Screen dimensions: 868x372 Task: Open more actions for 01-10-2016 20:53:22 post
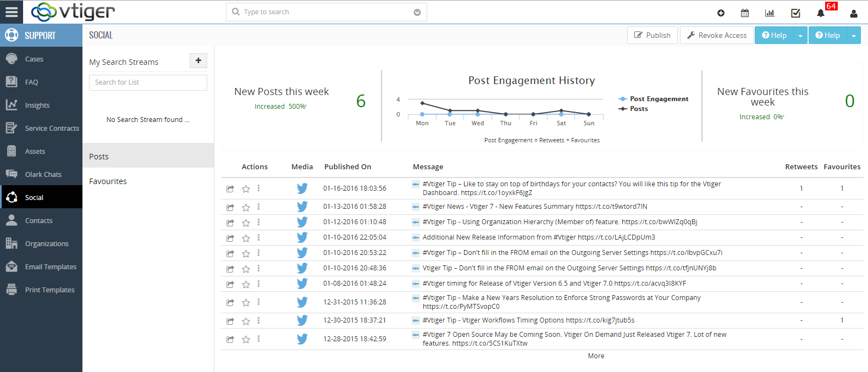pos(258,253)
